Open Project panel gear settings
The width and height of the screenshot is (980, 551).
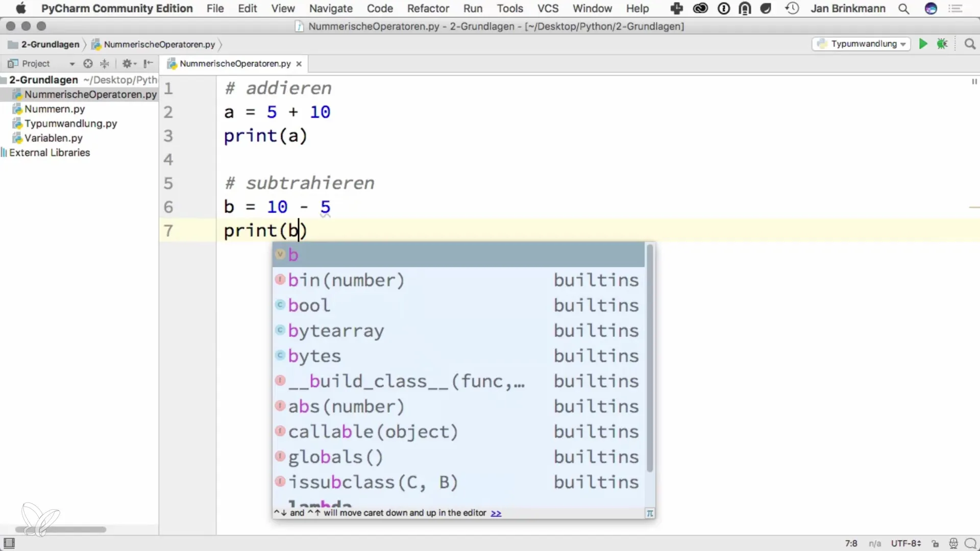pyautogui.click(x=129, y=63)
